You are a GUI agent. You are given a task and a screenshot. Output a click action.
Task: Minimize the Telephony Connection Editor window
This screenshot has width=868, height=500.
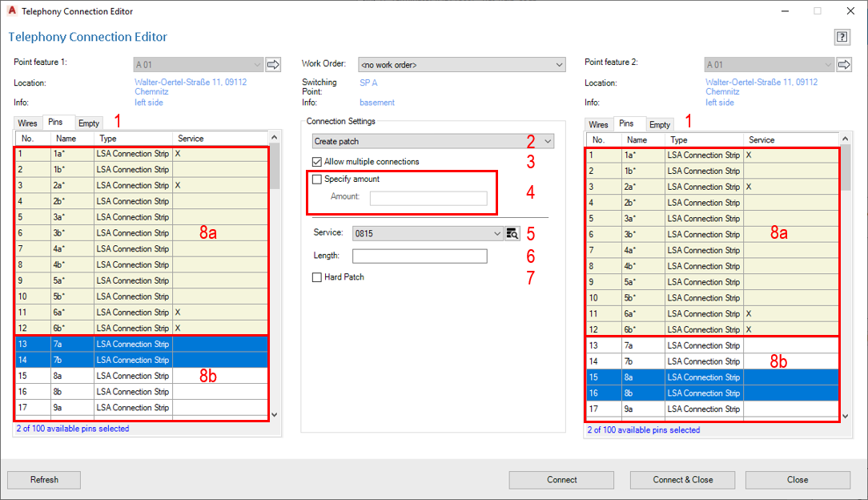pos(785,11)
